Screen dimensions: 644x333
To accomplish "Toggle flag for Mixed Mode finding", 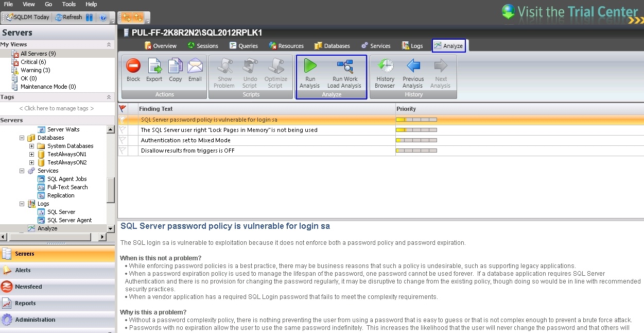I will pos(123,140).
